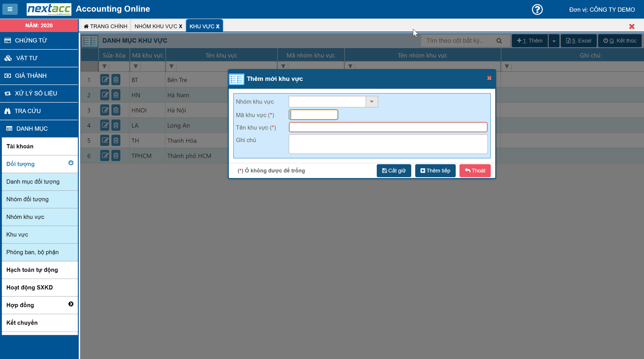Go to the TRANG CHÍNH tab
644x359 pixels.
[x=105, y=26]
